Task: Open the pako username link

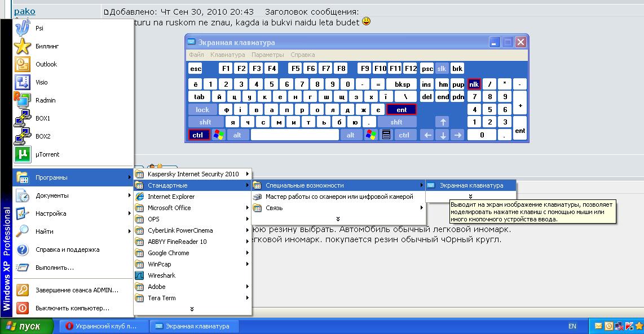Action: 24,11
